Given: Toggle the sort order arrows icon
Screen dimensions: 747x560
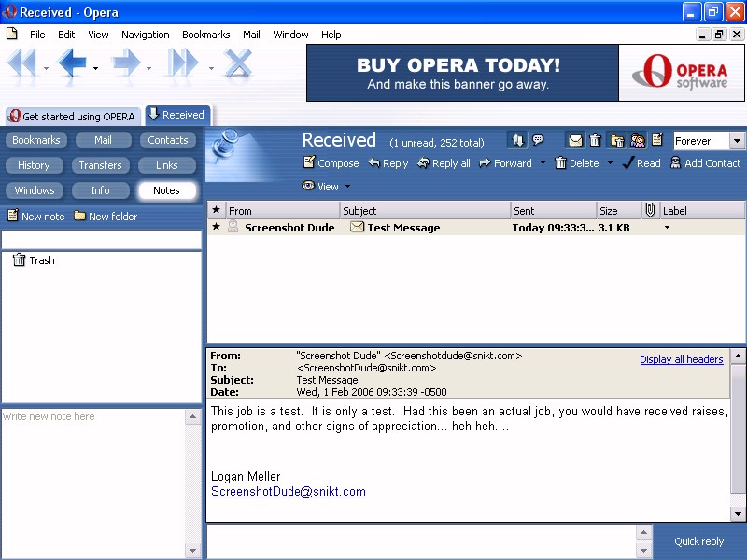Looking at the screenshot, I should [x=518, y=141].
